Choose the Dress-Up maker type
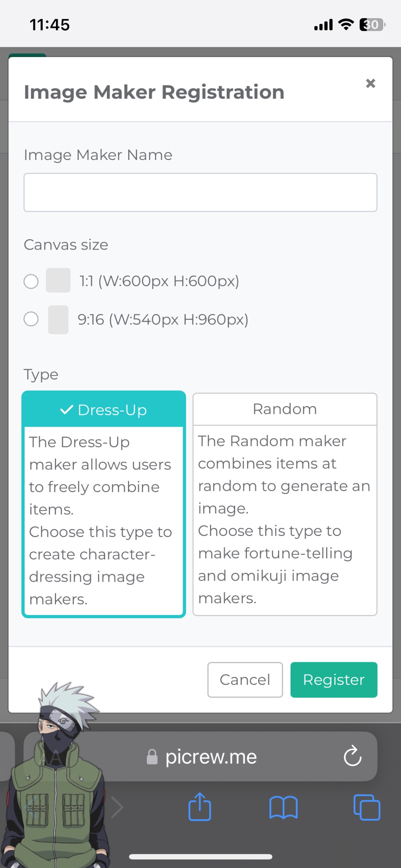Viewport: 401px width, 868px height. [104, 410]
